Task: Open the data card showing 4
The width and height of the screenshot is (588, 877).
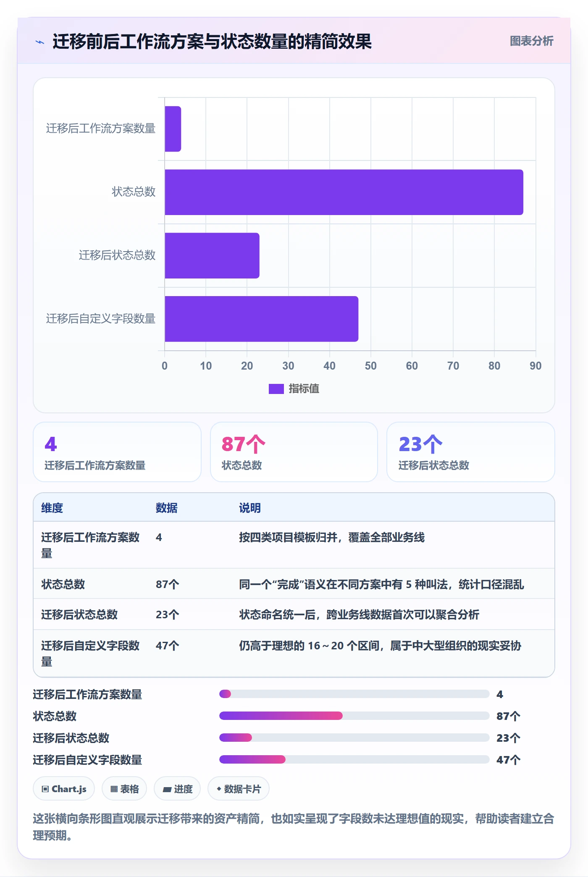Action: tap(117, 452)
